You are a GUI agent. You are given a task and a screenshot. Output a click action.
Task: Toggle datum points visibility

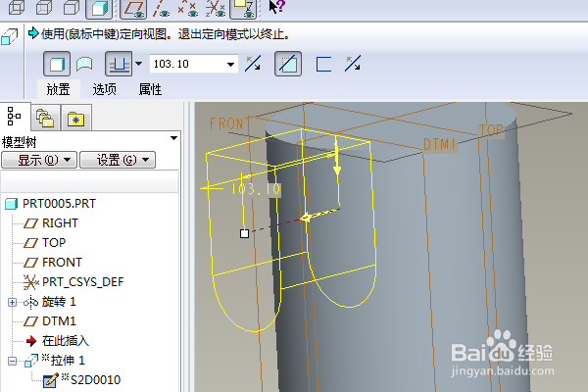(187, 8)
